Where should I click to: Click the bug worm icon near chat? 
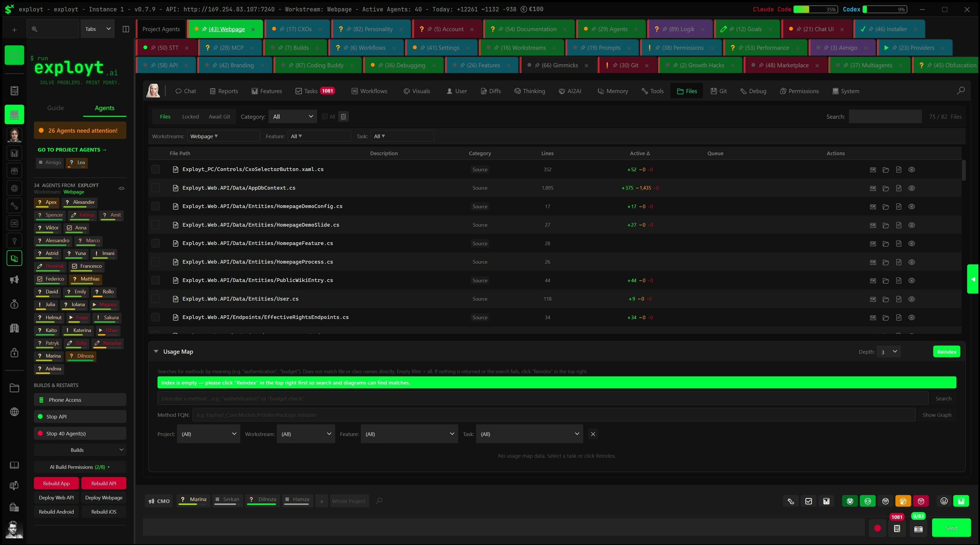[791, 501]
